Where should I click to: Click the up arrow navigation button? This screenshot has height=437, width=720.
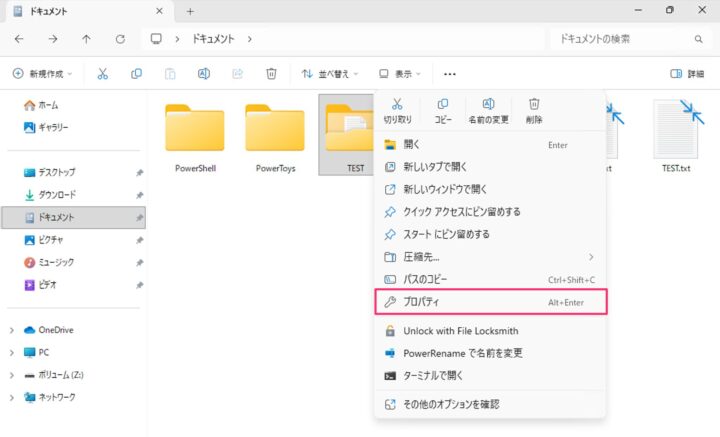coord(87,39)
